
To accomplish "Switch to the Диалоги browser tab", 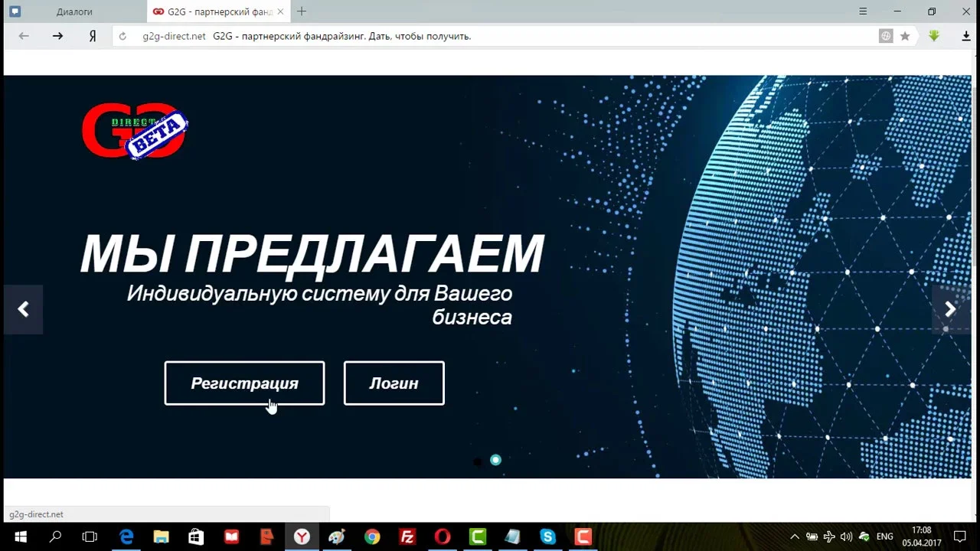I will (74, 11).
